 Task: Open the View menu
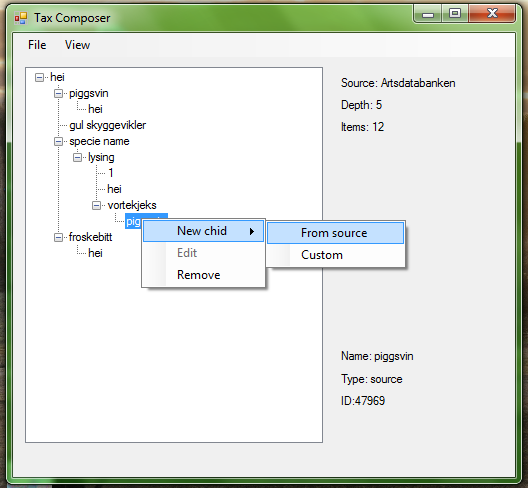pos(77,45)
